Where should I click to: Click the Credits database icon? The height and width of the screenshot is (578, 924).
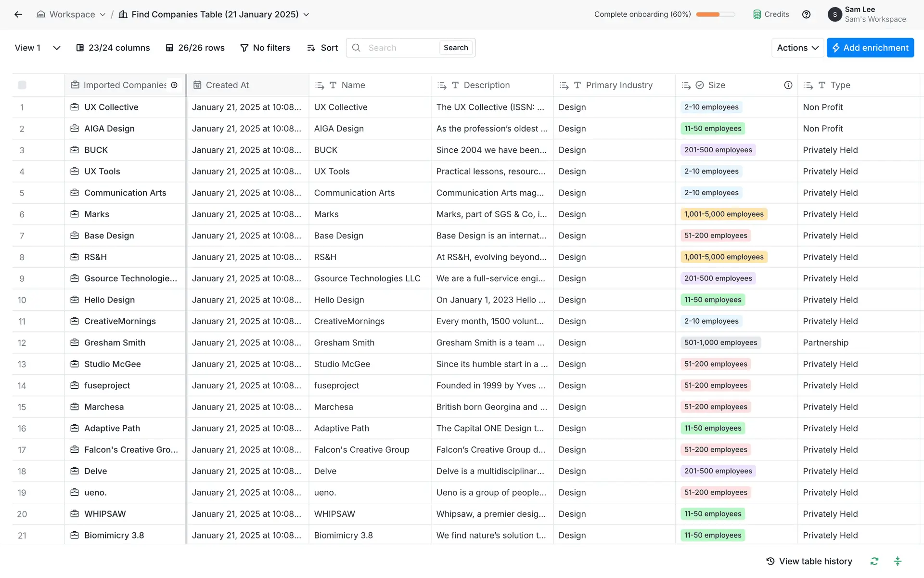pyautogui.click(x=757, y=14)
